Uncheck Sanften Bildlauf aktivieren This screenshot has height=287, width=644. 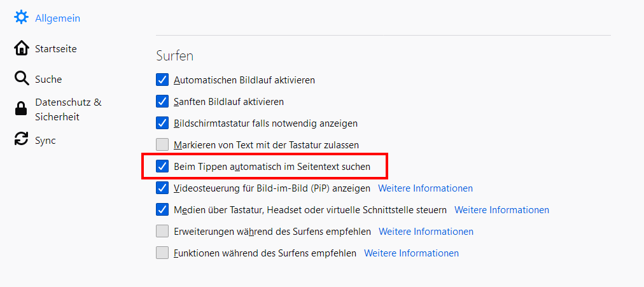[x=162, y=102]
